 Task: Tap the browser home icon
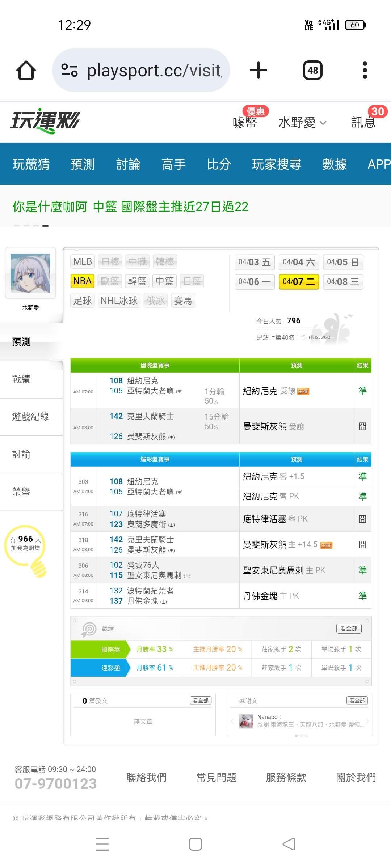[26, 70]
